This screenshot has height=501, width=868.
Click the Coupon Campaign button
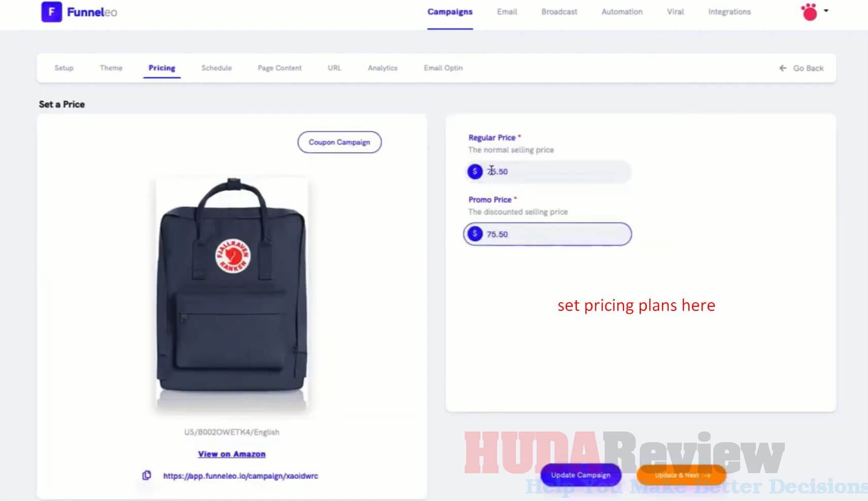(339, 142)
